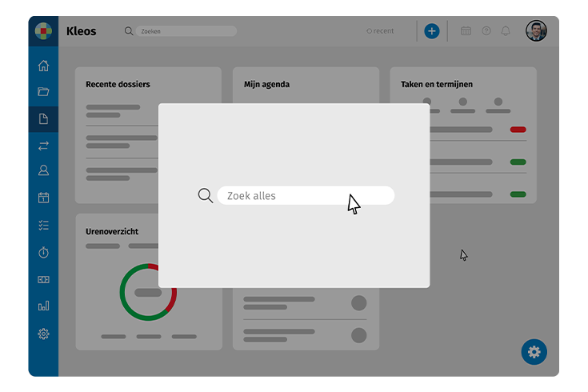Click into the 'Zoek alles' search field
The height and width of the screenshot is (392, 588).
pos(304,196)
